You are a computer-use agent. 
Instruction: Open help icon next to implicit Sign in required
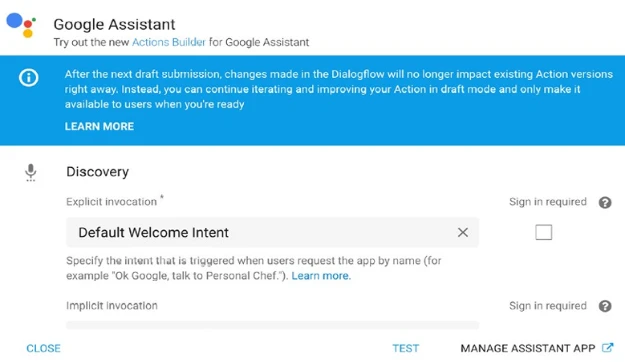[x=605, y=306]
